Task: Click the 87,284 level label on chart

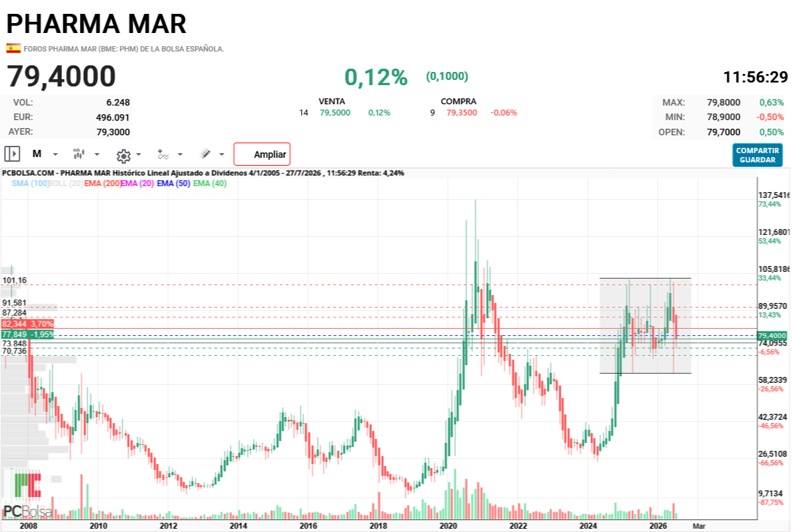Action: click(x=15, y=312)
